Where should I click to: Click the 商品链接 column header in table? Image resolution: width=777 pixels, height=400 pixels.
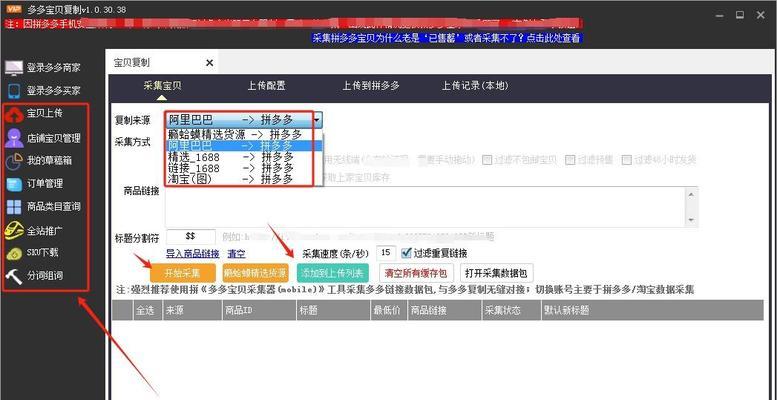coord(444,310)
